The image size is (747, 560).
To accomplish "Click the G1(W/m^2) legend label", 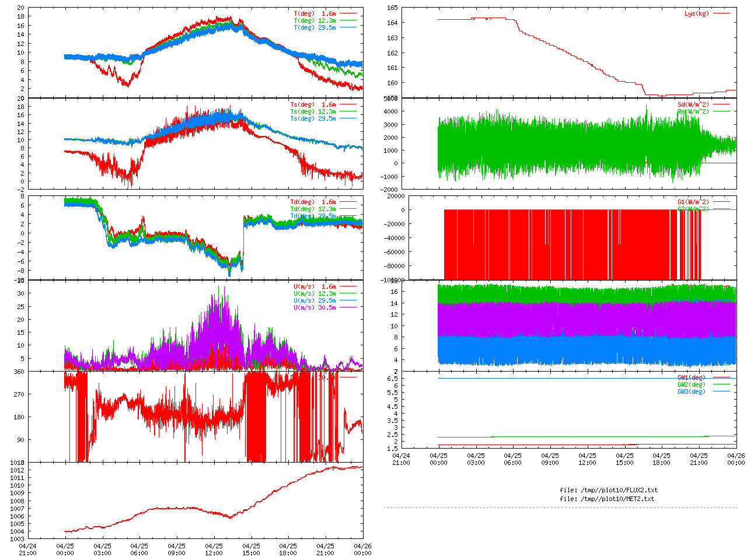I will click(693, 202).
